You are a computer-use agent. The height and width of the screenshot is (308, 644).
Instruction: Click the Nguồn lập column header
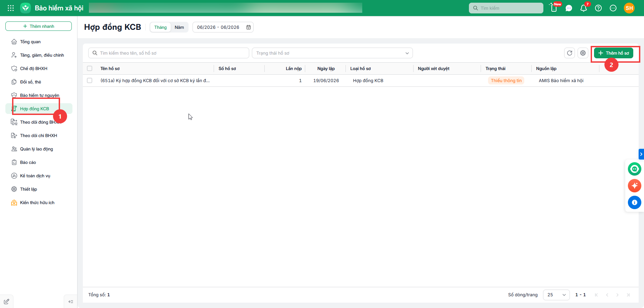coord(546,68)
